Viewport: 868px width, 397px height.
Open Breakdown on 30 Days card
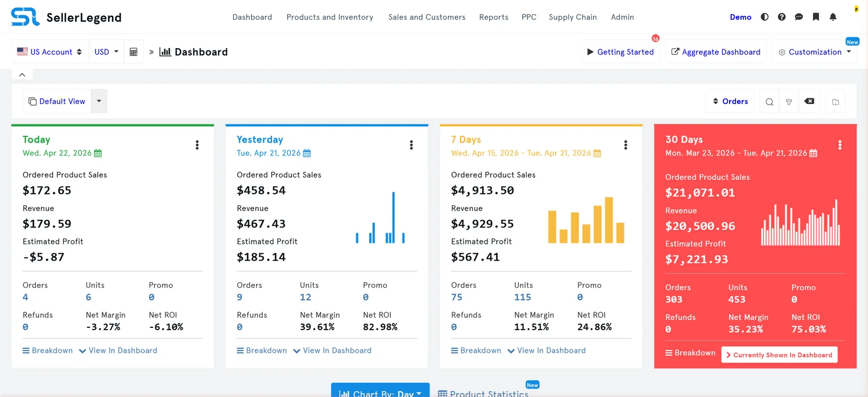(x=690, y=353)
